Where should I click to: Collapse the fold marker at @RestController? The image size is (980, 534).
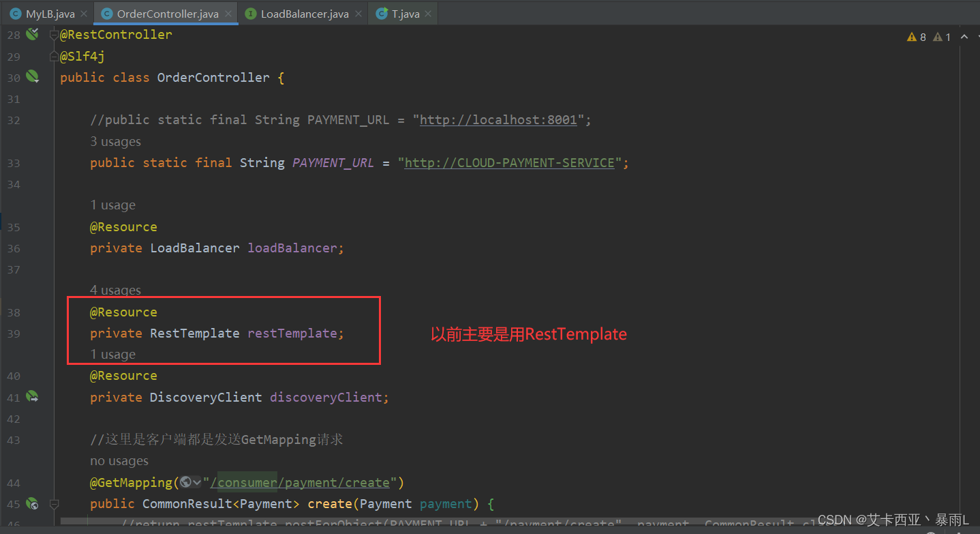point(54,34)
